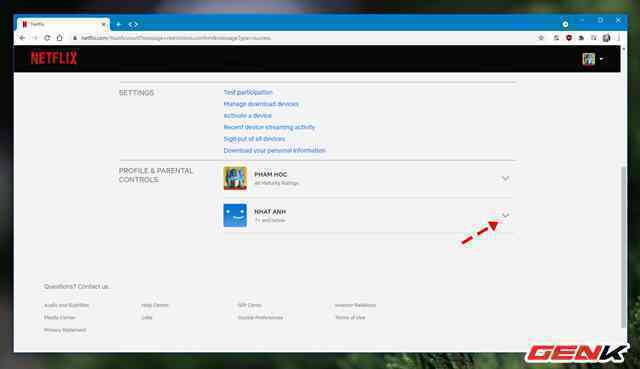This screenshot has width=640, height=369.
Task: Expand the NHAT ANH profile settings
Action: [x=505, y=215]
